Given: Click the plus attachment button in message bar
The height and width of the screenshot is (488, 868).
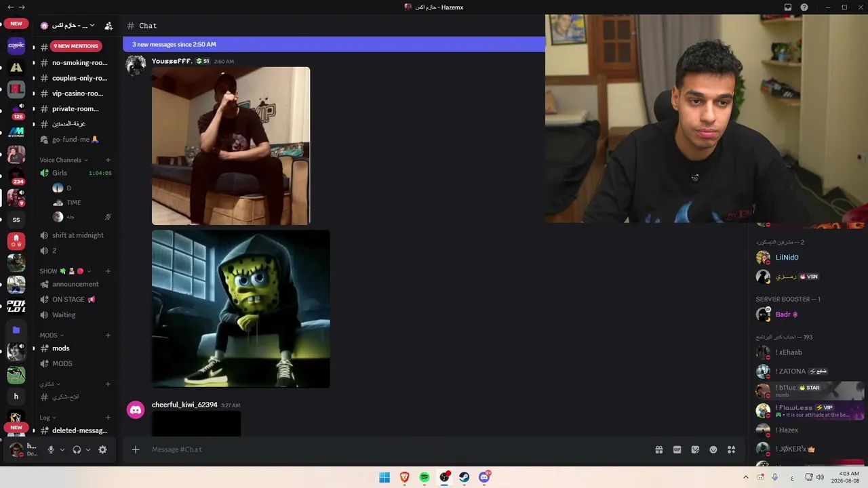Looking at the screenshot, I should (136, 449).
